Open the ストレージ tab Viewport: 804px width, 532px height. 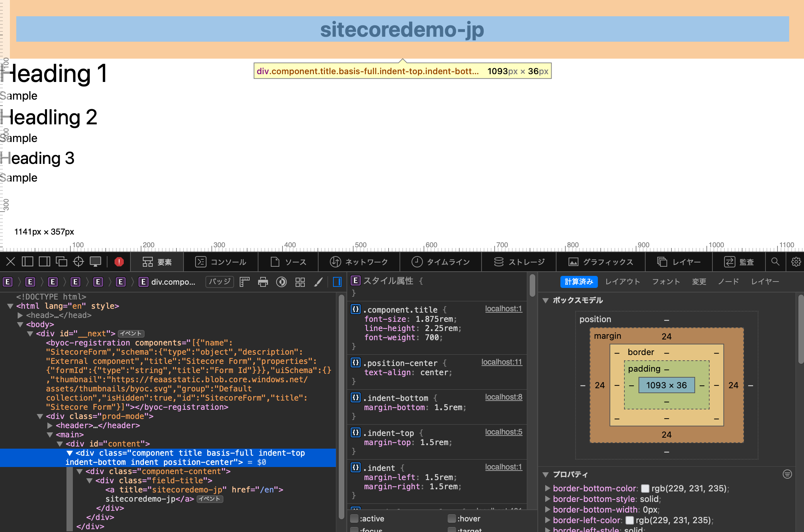(519, 262)
